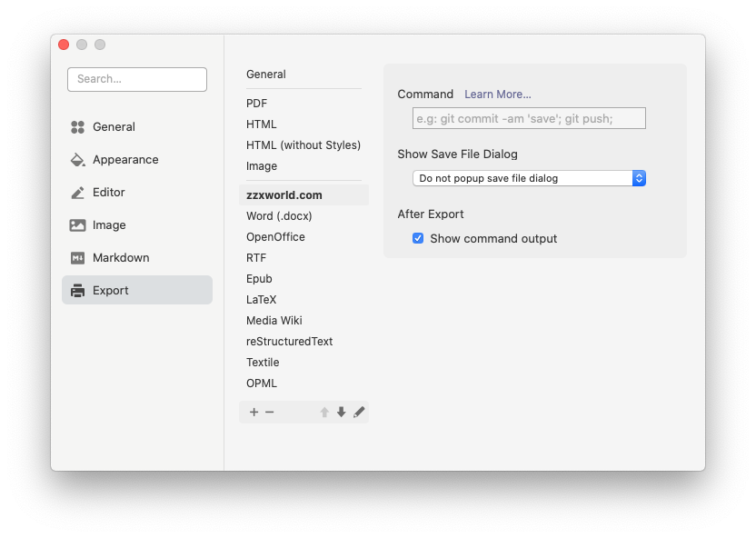The image size is (756, 538).
Task: Remove the selected export with minus
Action: coord(270,412)
